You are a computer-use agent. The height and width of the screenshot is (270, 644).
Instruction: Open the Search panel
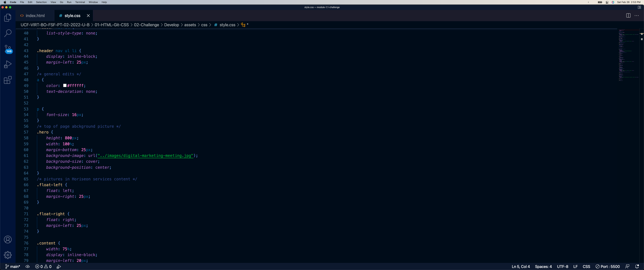[x=8, y=33]
